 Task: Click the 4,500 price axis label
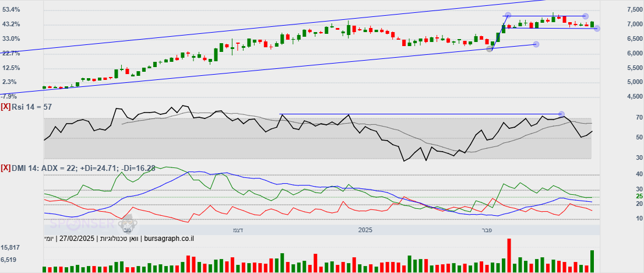pos(635,96)
